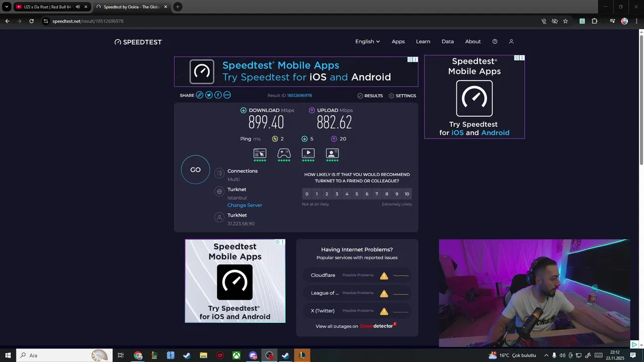Screen dimensions: 644x362
Task: Open the Cloudflare possible problems row
Action: point(357,276)
